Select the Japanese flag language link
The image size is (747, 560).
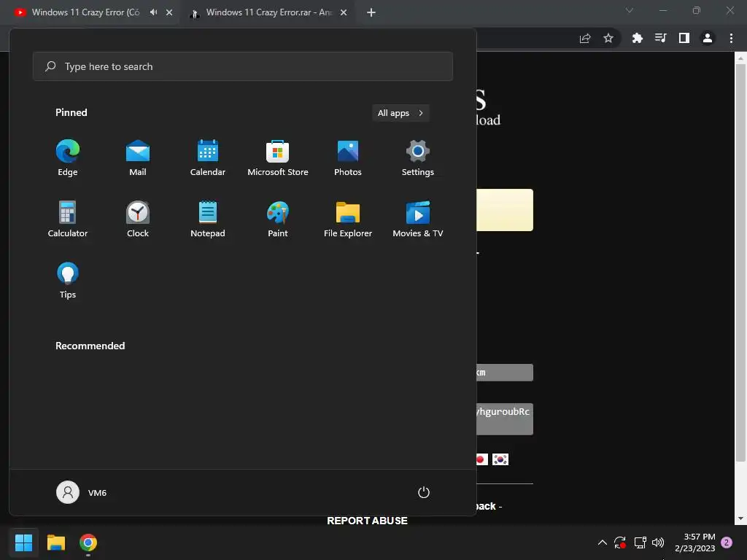coord(481,459)
